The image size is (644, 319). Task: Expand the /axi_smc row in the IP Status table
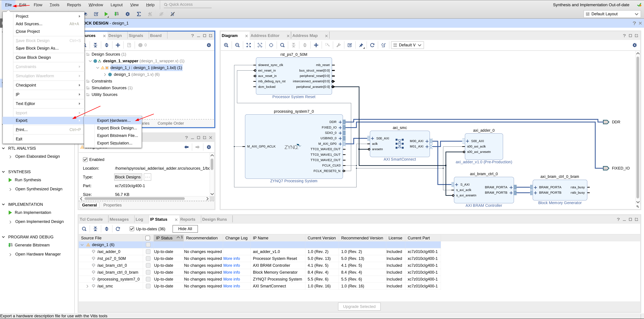point(87,286)
